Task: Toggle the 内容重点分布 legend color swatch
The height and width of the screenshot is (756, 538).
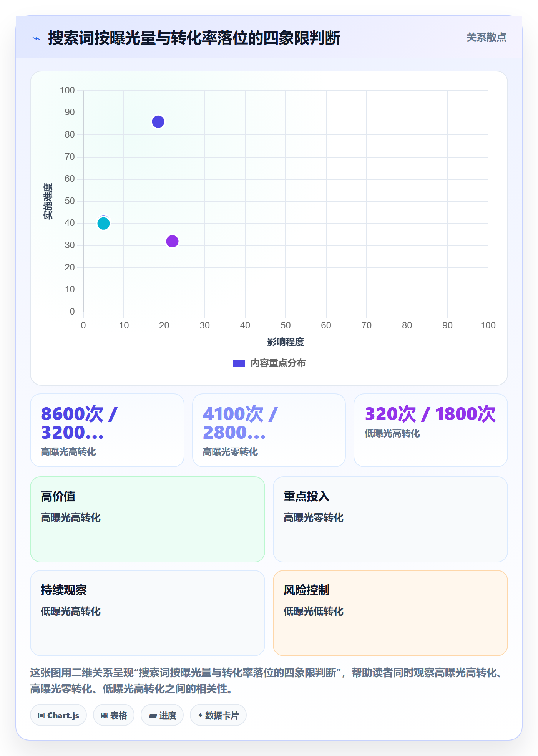Action: (239, 363)
